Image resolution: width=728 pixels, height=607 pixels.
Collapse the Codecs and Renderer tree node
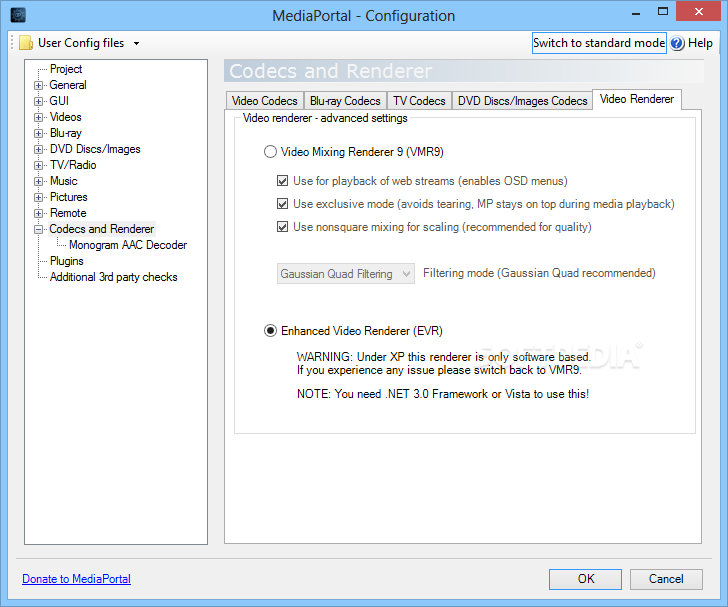coord(39,229)
